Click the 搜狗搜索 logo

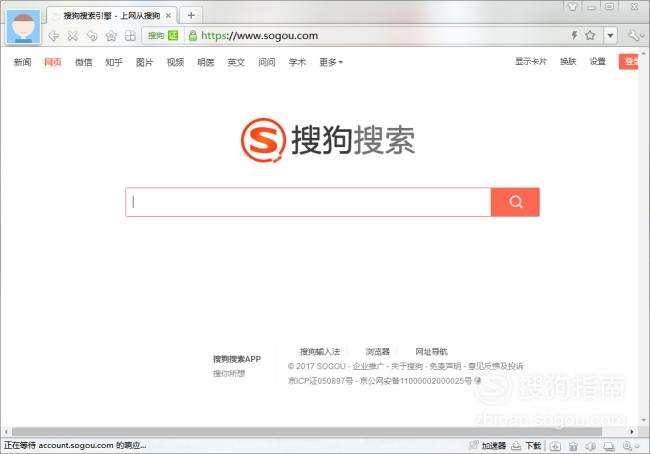point(328,140)
